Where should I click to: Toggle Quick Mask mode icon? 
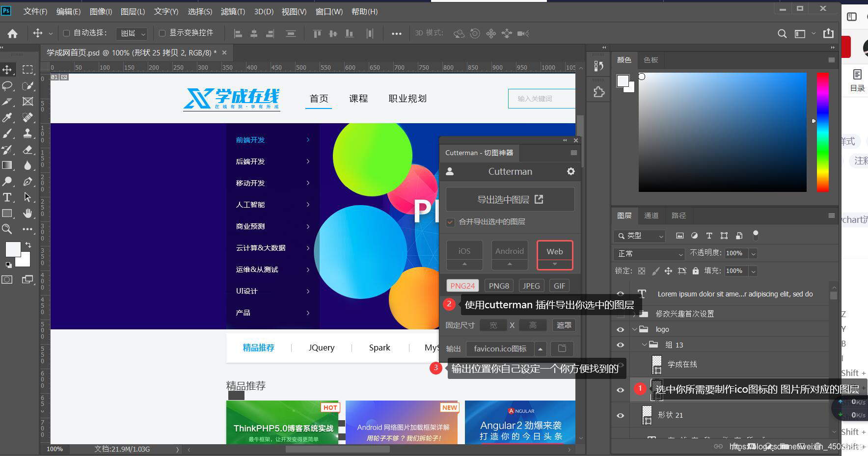point(7,279)
